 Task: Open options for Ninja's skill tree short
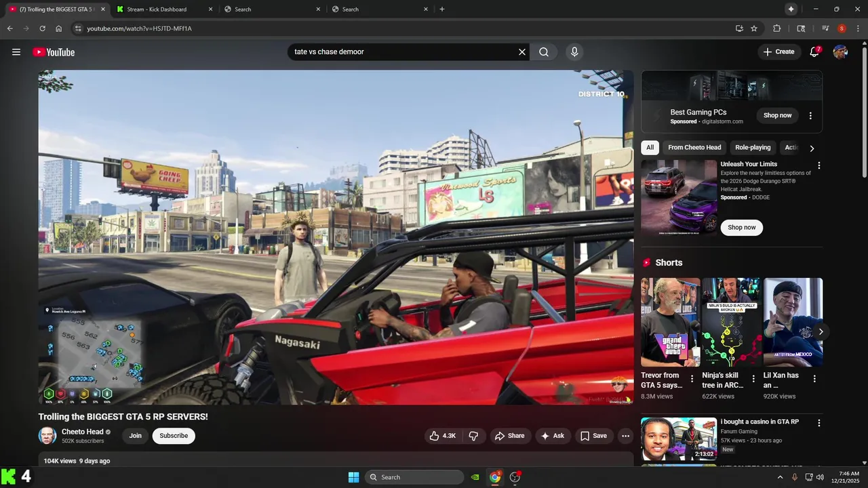(x=753, y=379)
